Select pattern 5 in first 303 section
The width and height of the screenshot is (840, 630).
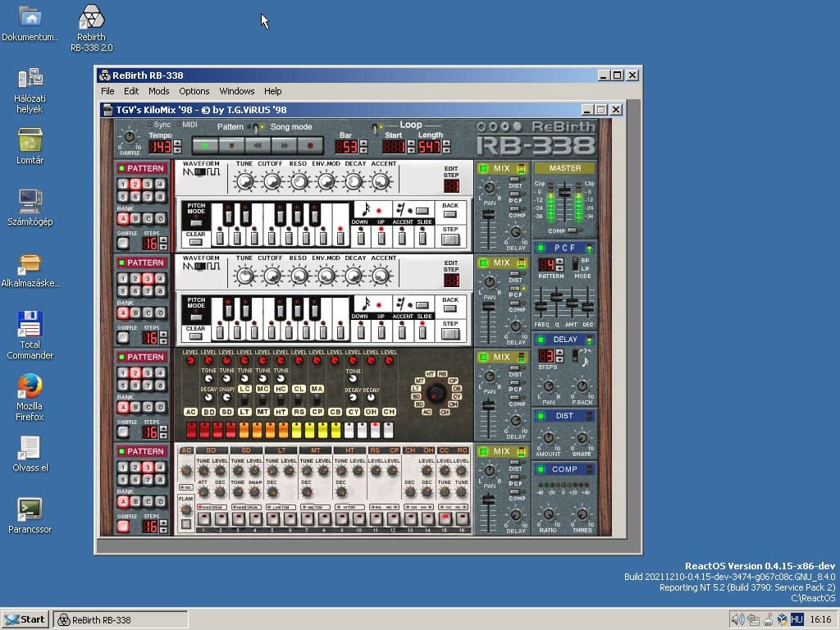click(123, 197)
